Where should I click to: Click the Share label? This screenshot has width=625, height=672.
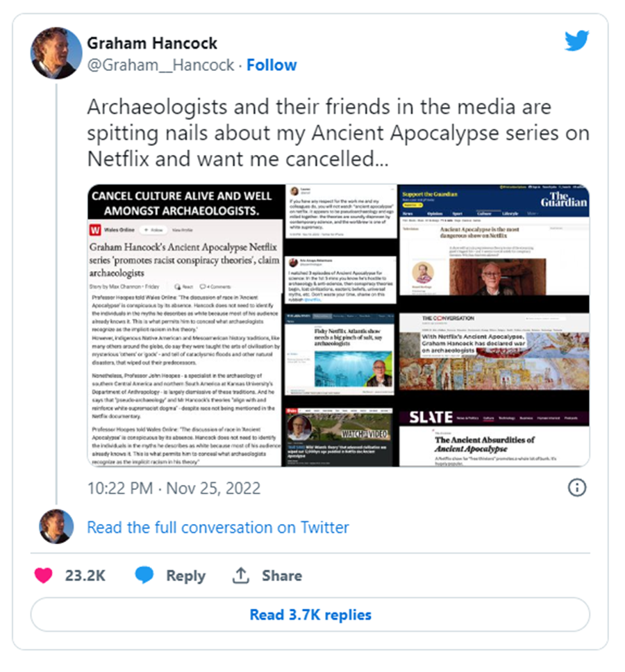click(282, 575)
